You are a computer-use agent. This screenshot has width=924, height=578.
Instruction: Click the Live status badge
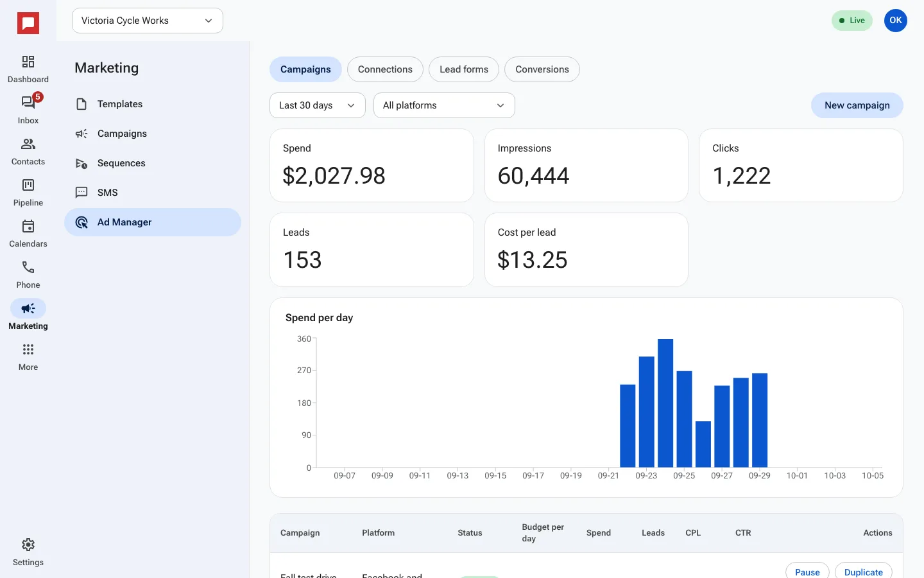[852, 21]
